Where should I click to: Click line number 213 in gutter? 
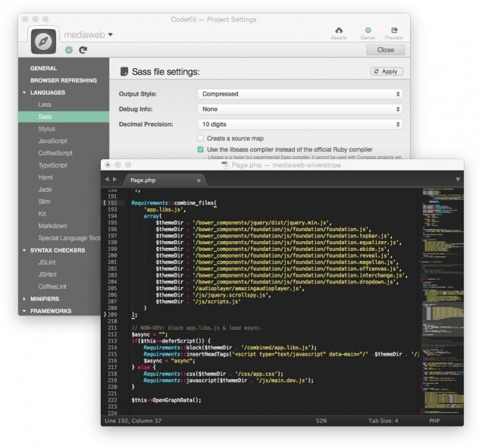[112, 341]
